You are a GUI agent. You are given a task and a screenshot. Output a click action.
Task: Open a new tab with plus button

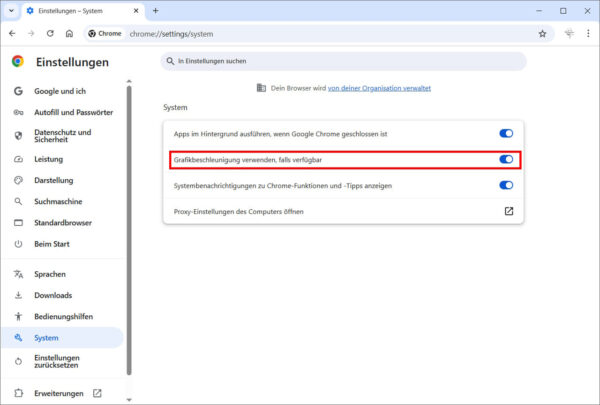[155, 11]
